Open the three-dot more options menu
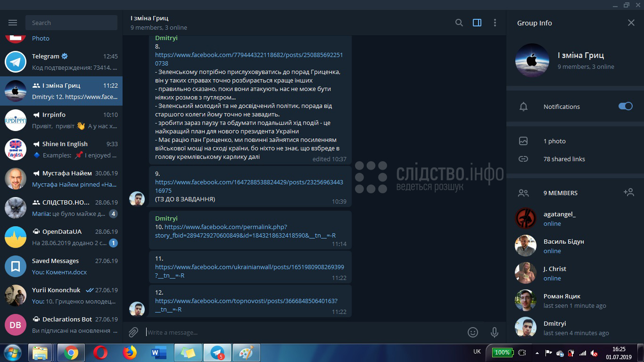644x362 pixels. pyautogui.click(x=495, y=23)
